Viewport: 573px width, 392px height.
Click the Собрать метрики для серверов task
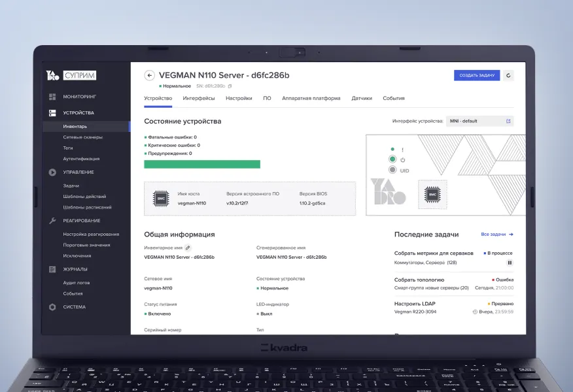pos(434,253)
